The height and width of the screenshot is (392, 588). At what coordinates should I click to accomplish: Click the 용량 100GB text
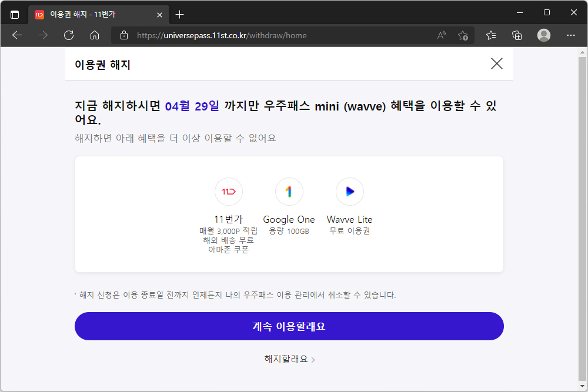click(289, 231)
